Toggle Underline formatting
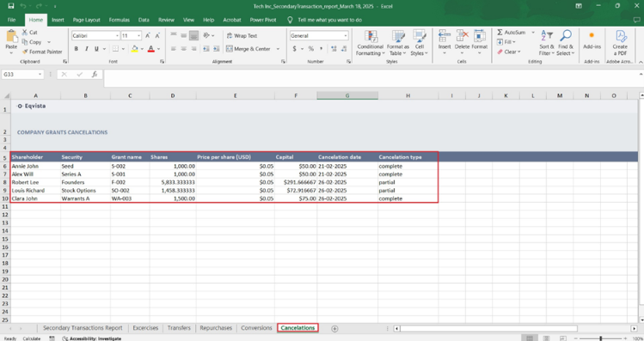 click(96, 49)
